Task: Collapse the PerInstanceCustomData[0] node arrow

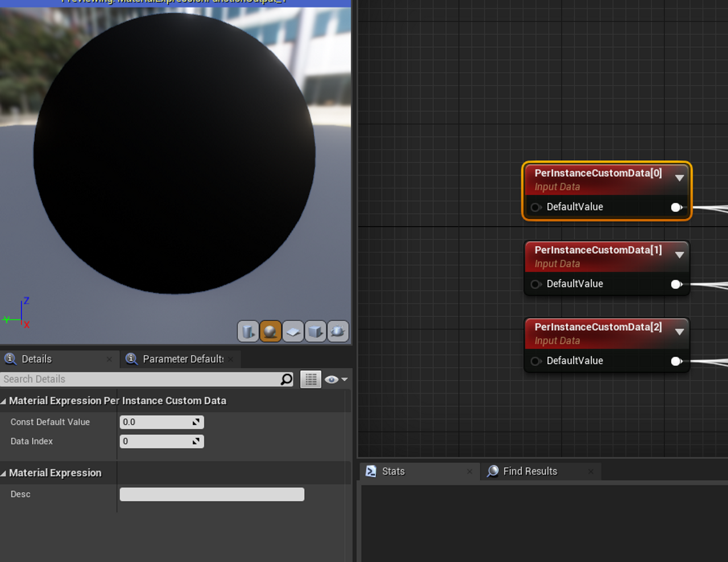Action: (679, 178)
